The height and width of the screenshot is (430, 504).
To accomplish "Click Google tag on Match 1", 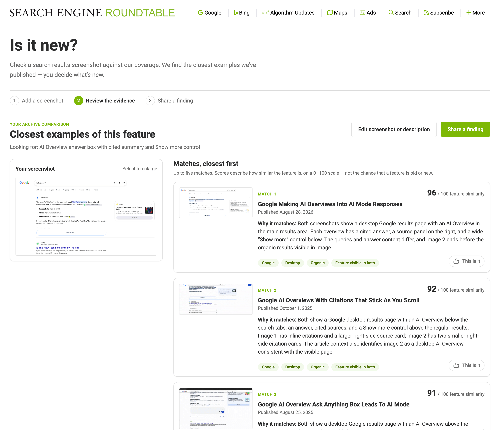I will (x=268, y=263).
